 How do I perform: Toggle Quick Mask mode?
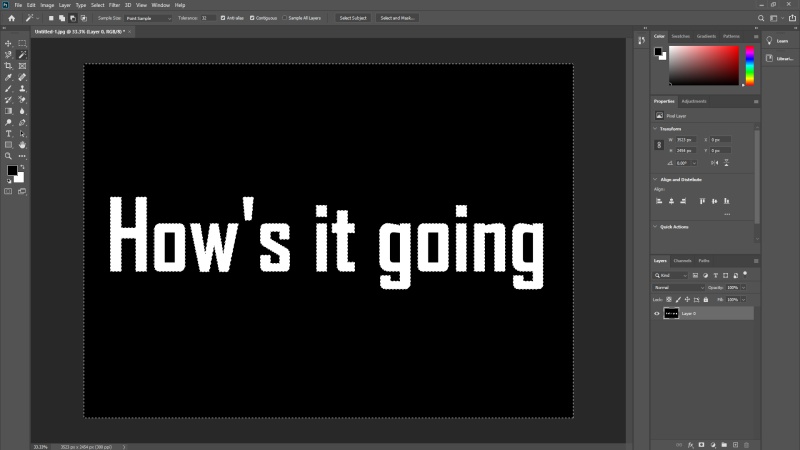click(8, 191)
